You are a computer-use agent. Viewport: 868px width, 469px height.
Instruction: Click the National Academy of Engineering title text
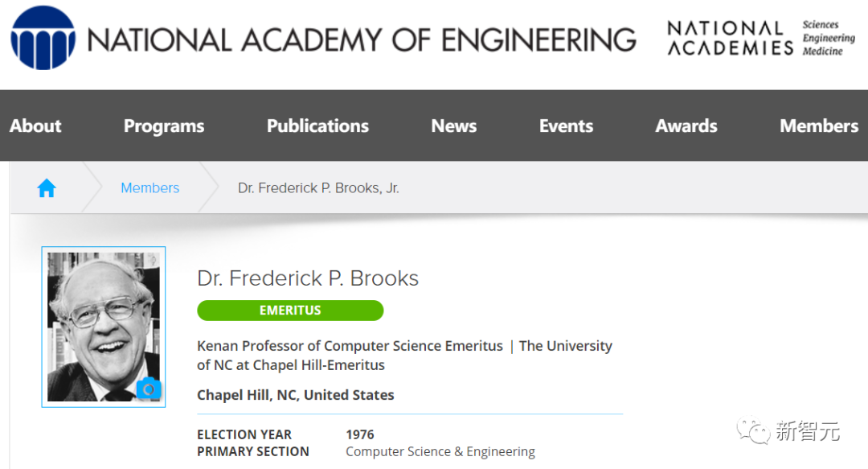[361, 39]
